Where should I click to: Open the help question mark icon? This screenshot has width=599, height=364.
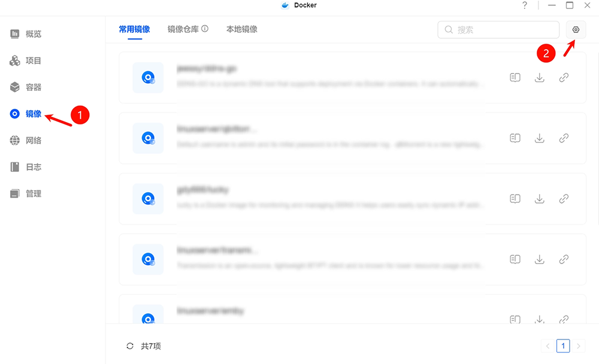coord(525,5)
